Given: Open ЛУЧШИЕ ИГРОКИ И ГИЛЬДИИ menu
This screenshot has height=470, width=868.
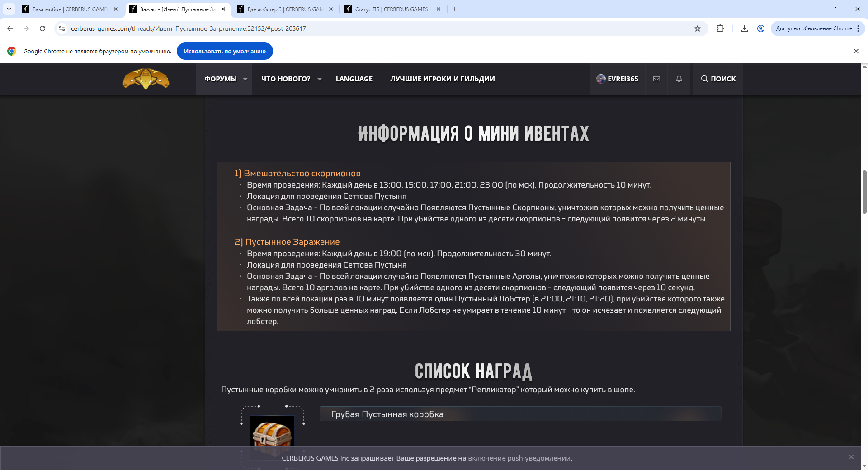Looking at the screenshot, I should [442, 79].
